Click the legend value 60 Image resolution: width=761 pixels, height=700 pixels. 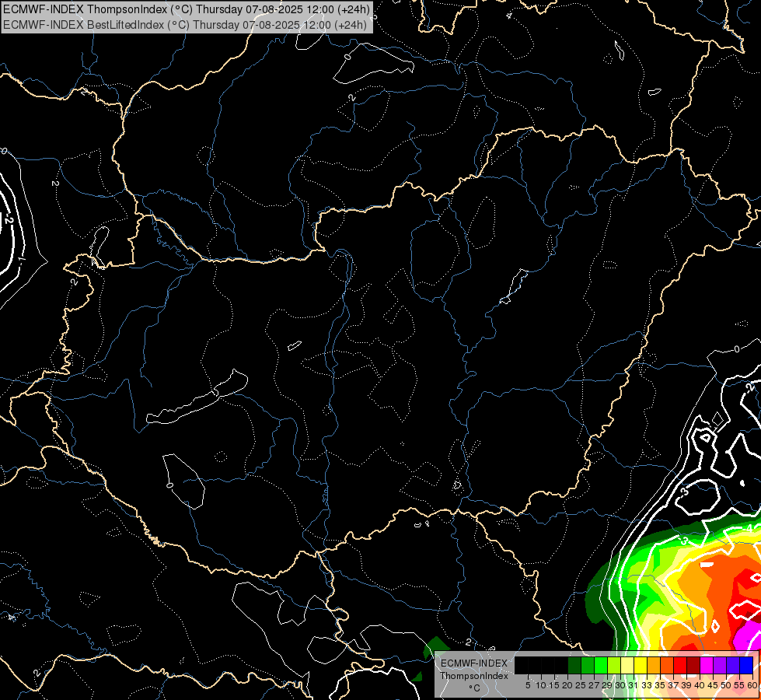click(752, 685)
